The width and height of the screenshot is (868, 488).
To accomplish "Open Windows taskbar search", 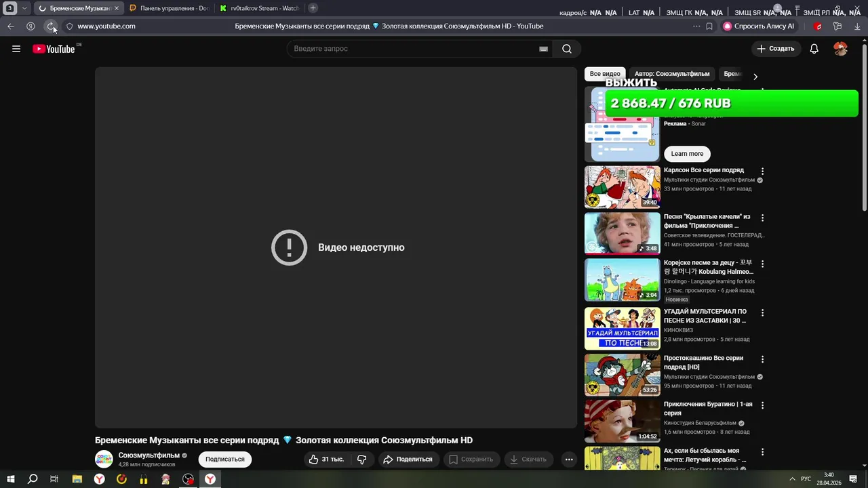I will (33, 479).
